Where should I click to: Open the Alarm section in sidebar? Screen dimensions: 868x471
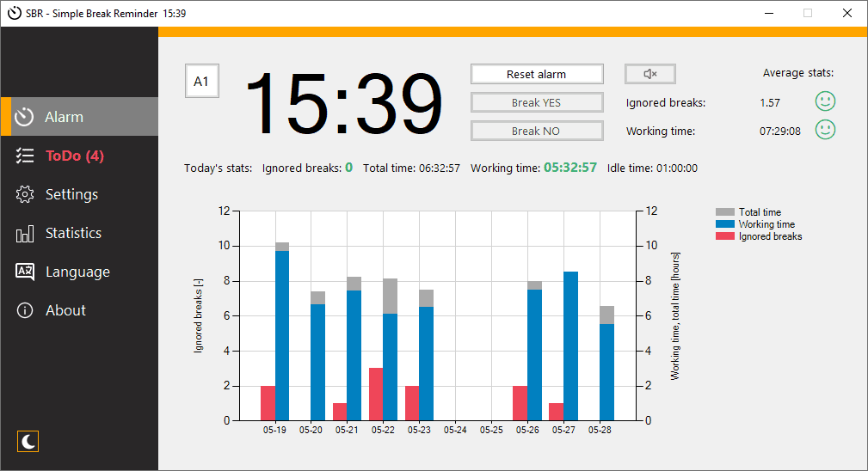80,117
